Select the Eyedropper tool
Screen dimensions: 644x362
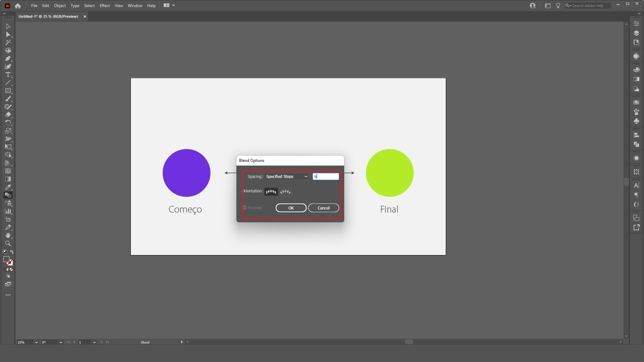click(x=8, y=187)
